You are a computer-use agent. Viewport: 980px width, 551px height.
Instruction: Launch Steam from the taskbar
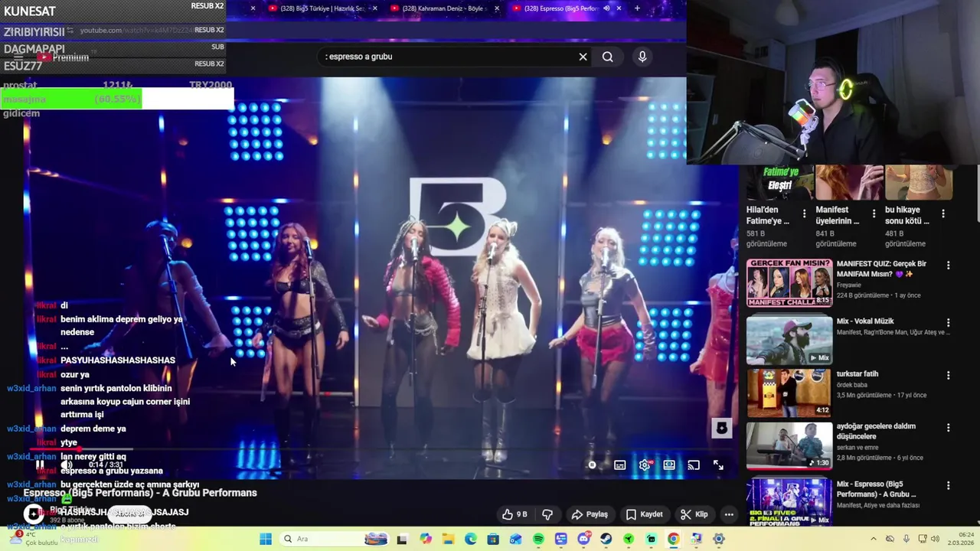[606, 539]
